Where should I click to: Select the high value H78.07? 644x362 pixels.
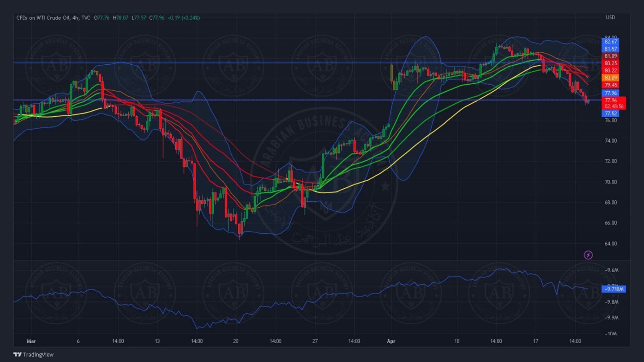121,18
